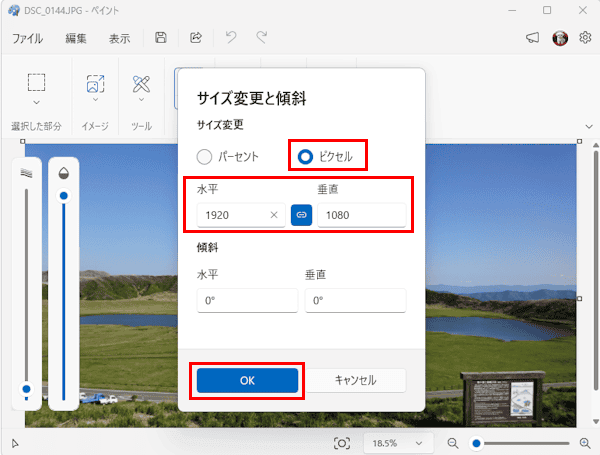Expand the Image tool dropdown chevron
600x455 pixels.
pyautogui.click(x=95, y=99)
